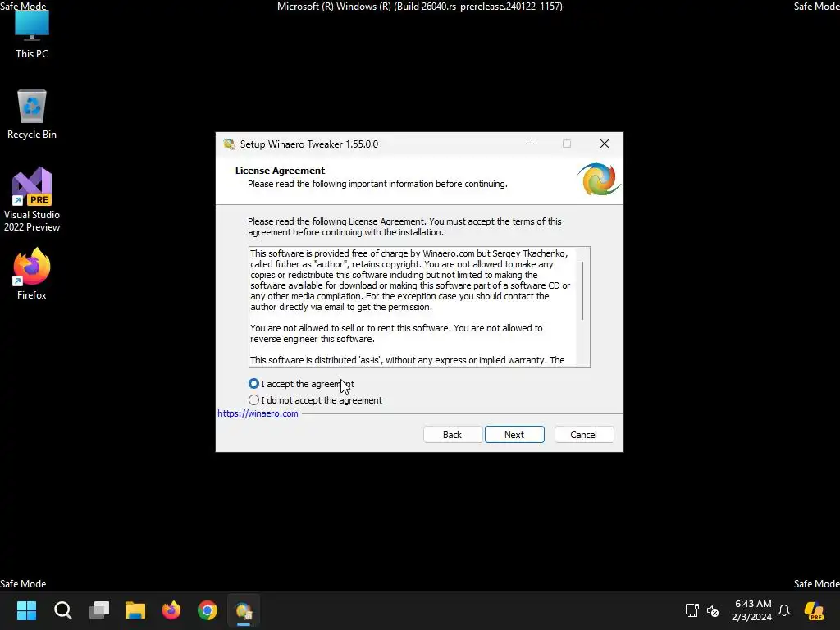
Task: Launch Firefox from the taskbar
Action: point(171,610)
